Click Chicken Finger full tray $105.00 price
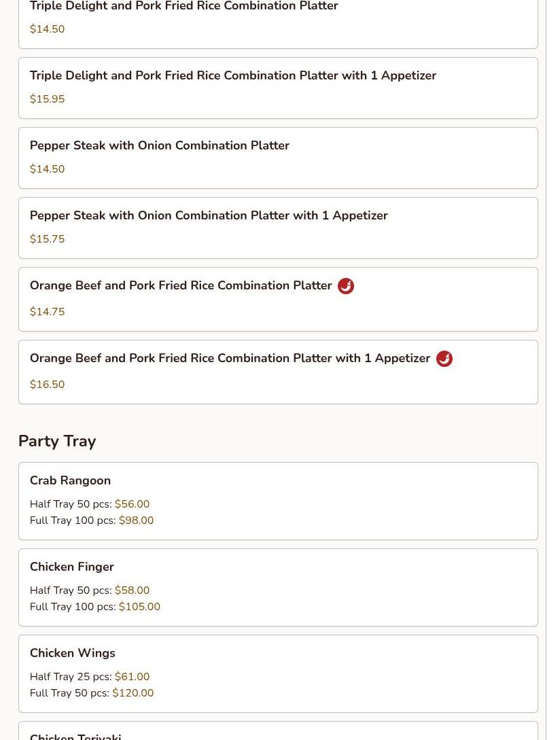 pos(139,607)
